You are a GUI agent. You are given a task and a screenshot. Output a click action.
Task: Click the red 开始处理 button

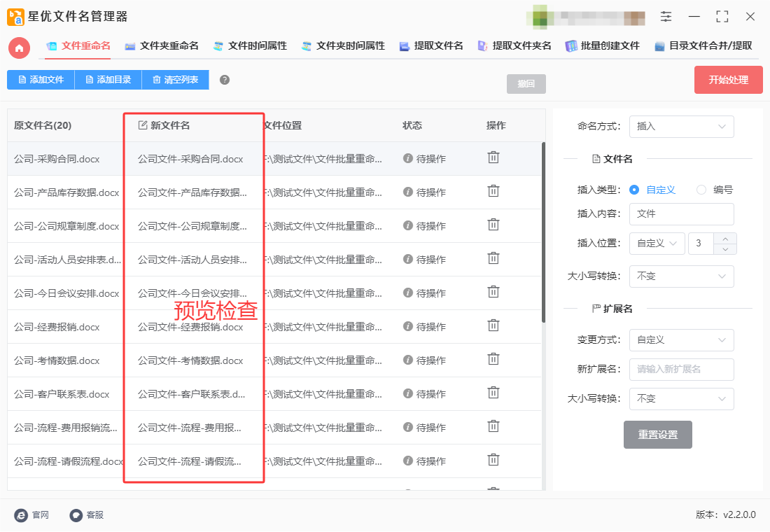click(728, 80)
